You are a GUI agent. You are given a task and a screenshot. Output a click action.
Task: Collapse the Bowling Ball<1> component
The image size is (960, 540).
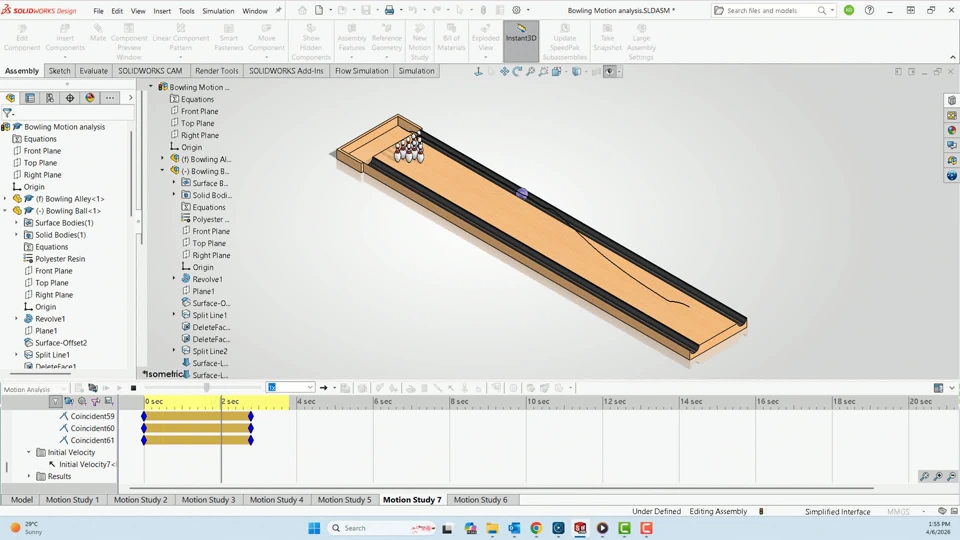tap(5, 211)
